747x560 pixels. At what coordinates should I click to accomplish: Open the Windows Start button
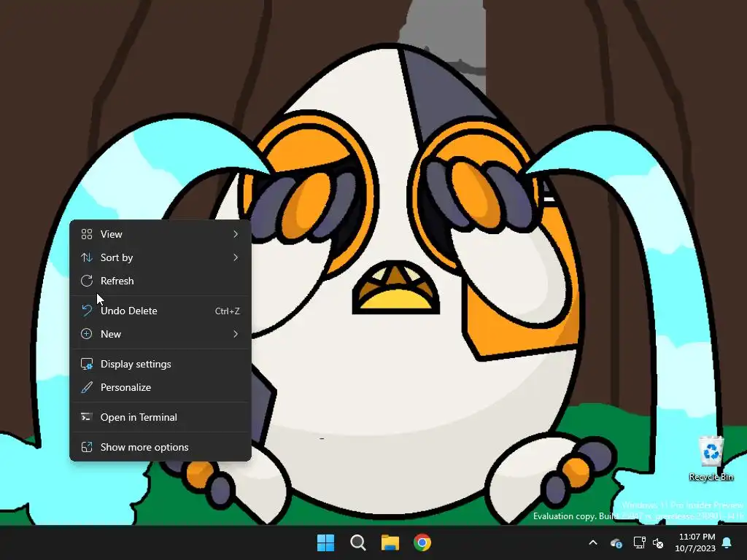pyautogui.click(x=326, y=542)
